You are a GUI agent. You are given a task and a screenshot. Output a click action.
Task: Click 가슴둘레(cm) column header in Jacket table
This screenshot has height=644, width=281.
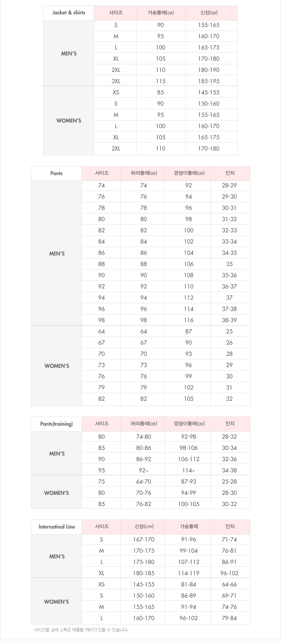coord(161,13)
